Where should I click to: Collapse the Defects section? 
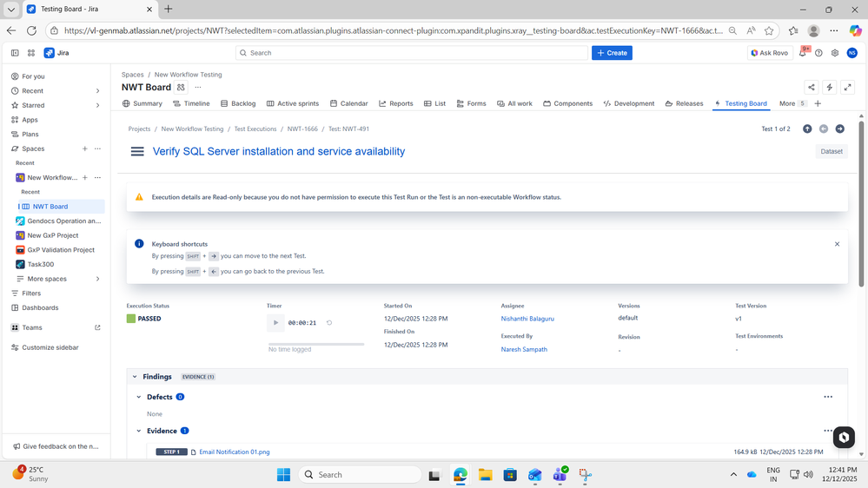tap(139, 397)
